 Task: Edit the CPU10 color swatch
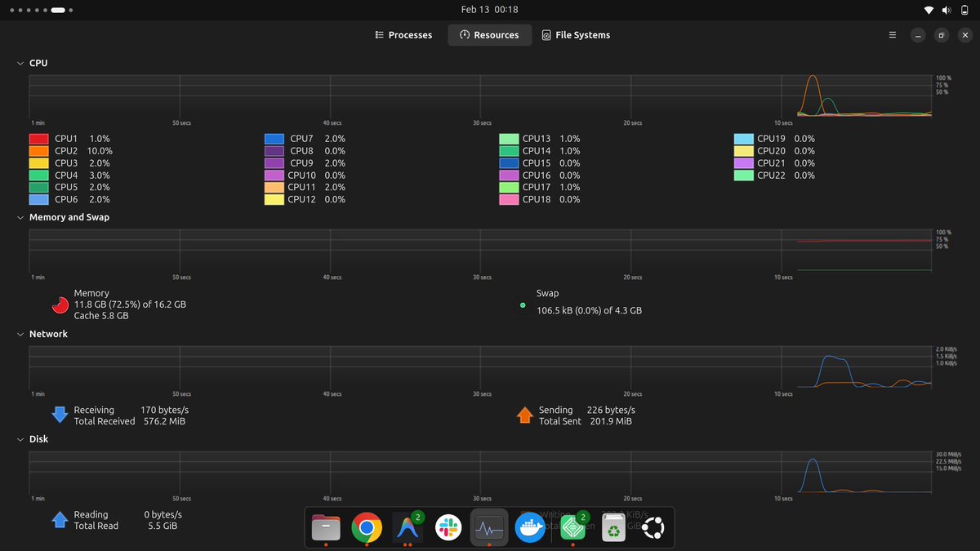(x=274, y=176)
